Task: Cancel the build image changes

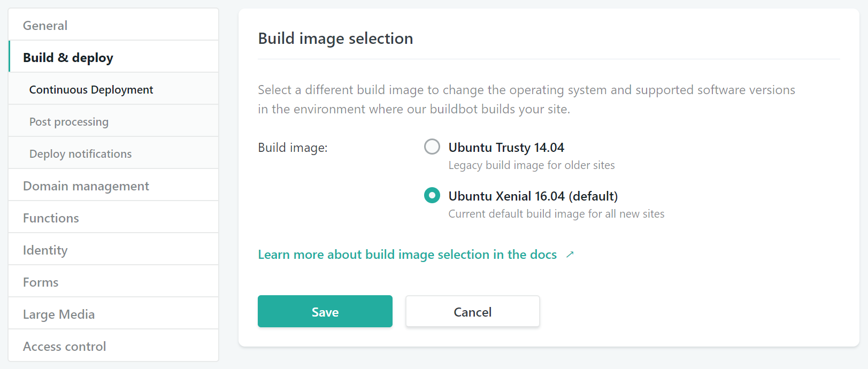Action: tap(472, 312)
